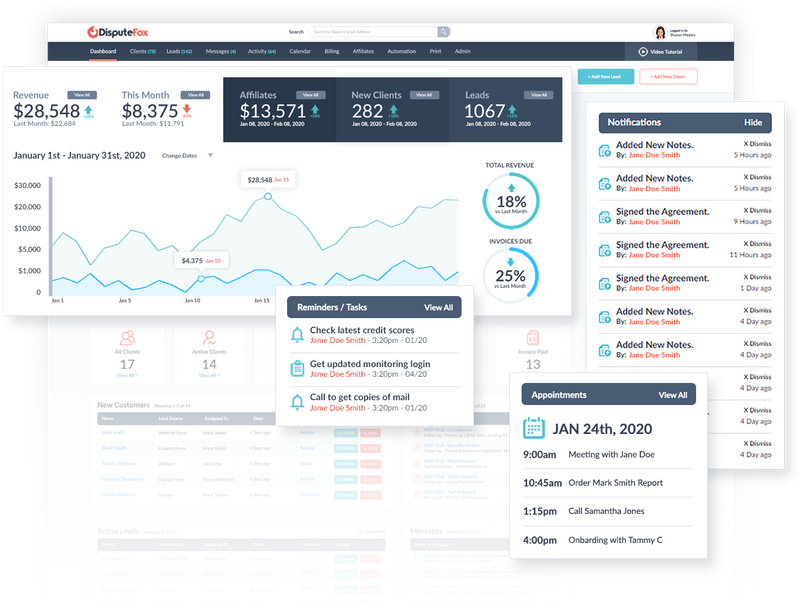Open the Automation menu item
This screenshot has height=605, width=800.
pyautogui.click(x=401, y=50)
